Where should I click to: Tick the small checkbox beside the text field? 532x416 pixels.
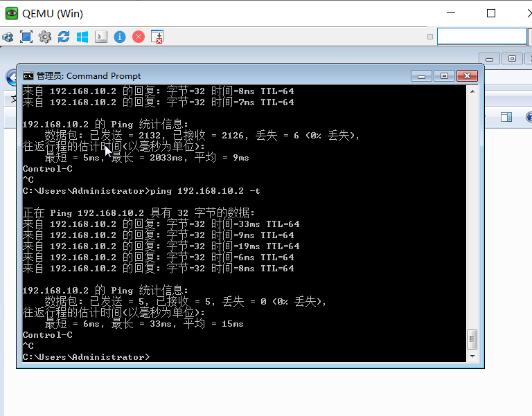[x=430, y=37]
